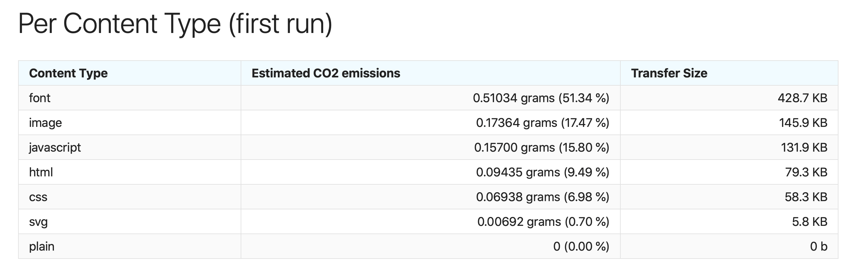
Task: Select the css content type cell
Action: pyautogui.click(x=38, y=197)
